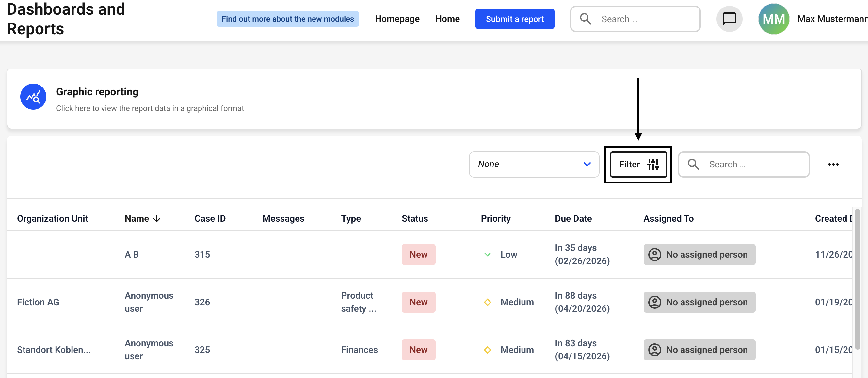Click the Name column sort arrow

coord(157,219)
